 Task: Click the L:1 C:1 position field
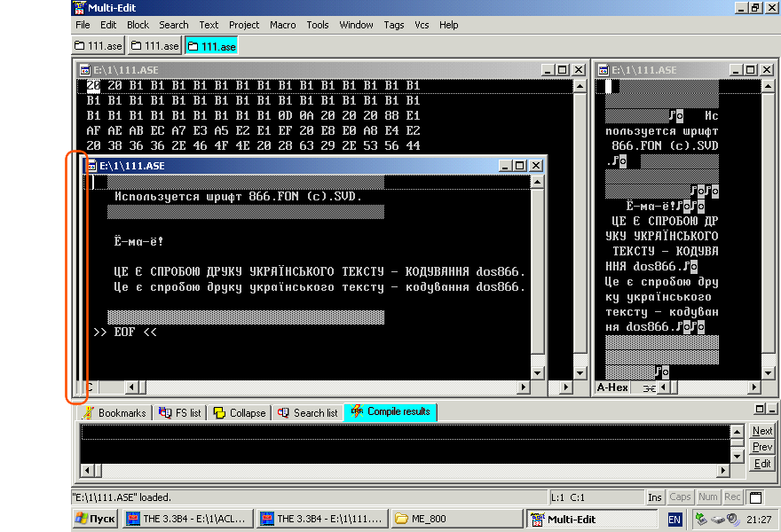pos(596,497)
